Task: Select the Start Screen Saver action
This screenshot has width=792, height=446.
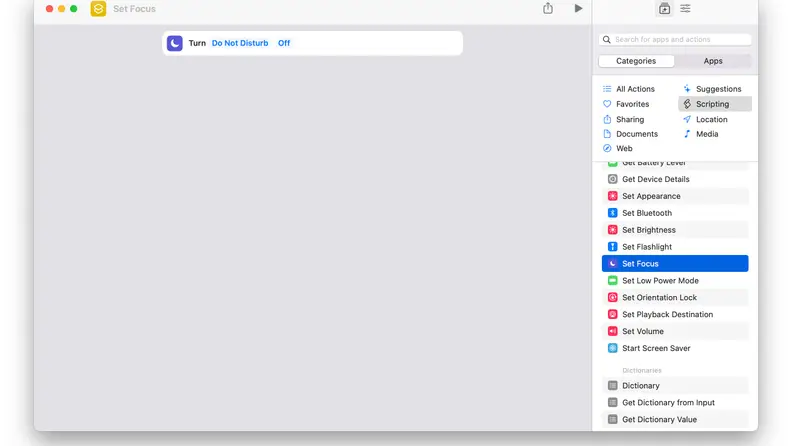Action: tap(675, 349)
